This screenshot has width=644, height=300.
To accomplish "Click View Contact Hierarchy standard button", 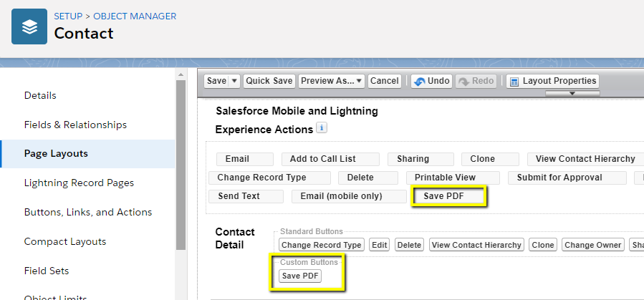I will (476, 245).
